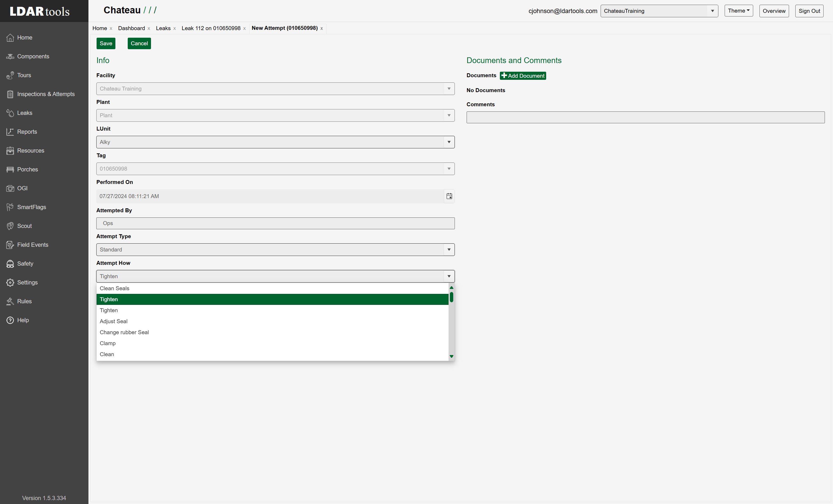Screen dimensions: 833x504
Task: Select the New Attempt (010650998) tab
Action: click(x=285, y=28)
